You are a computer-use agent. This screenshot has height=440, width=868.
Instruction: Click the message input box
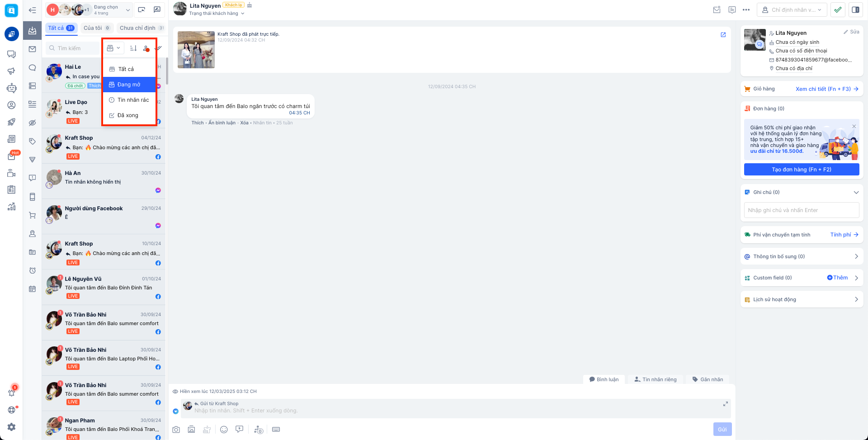(x=456, y=408)
